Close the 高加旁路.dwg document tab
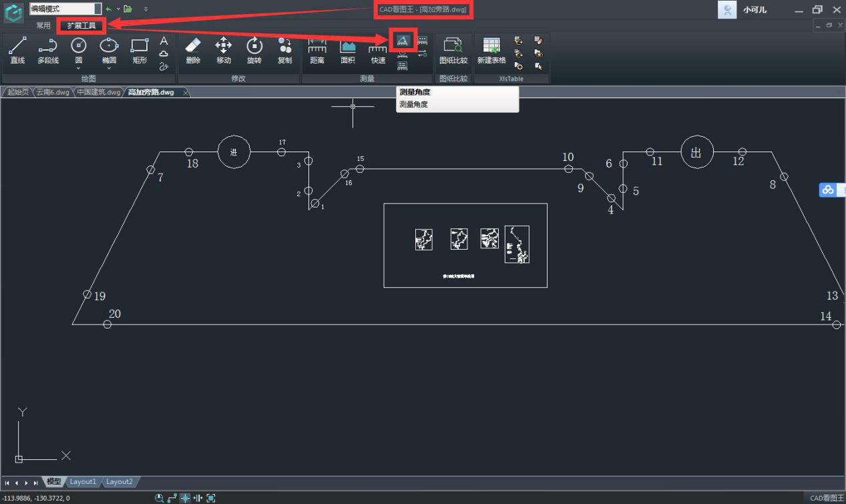 [x=186, y=92]
